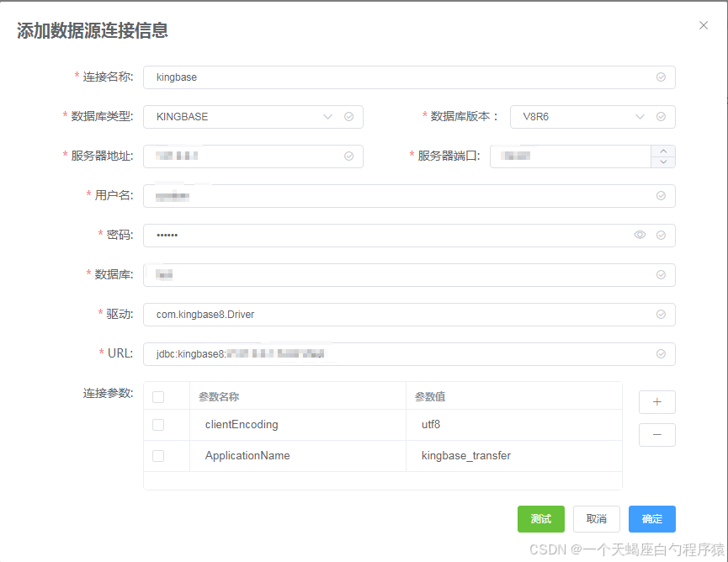Click the 取消 cancel button
This screenshot has width=728, height=562.
[596, 519]
